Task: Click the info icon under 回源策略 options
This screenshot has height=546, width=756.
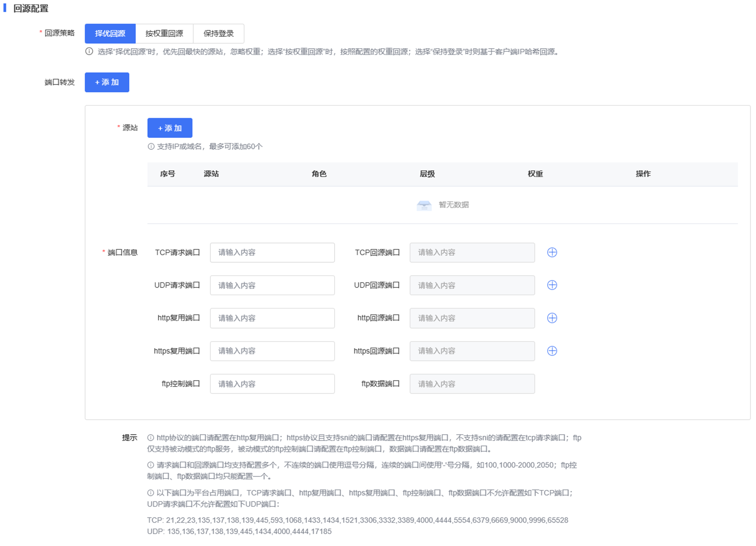Action: coord(89,51)
